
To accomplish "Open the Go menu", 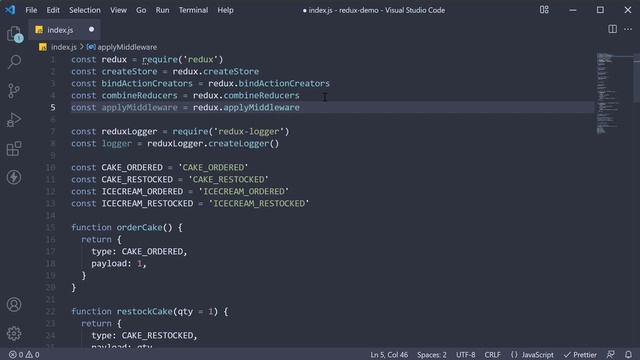I will point(141,10).
